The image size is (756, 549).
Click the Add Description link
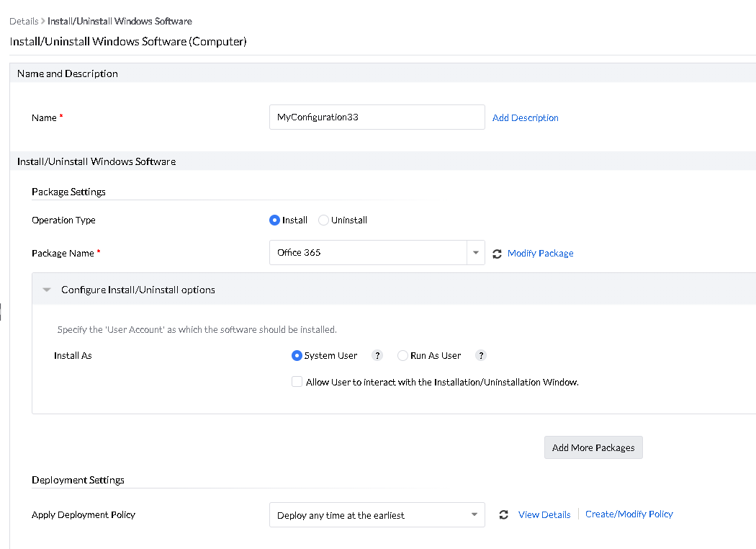click(525, 118)
